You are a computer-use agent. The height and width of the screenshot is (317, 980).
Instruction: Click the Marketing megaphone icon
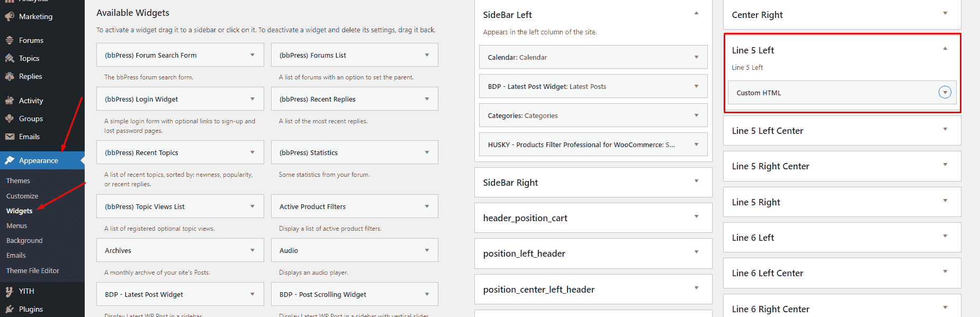10,16
